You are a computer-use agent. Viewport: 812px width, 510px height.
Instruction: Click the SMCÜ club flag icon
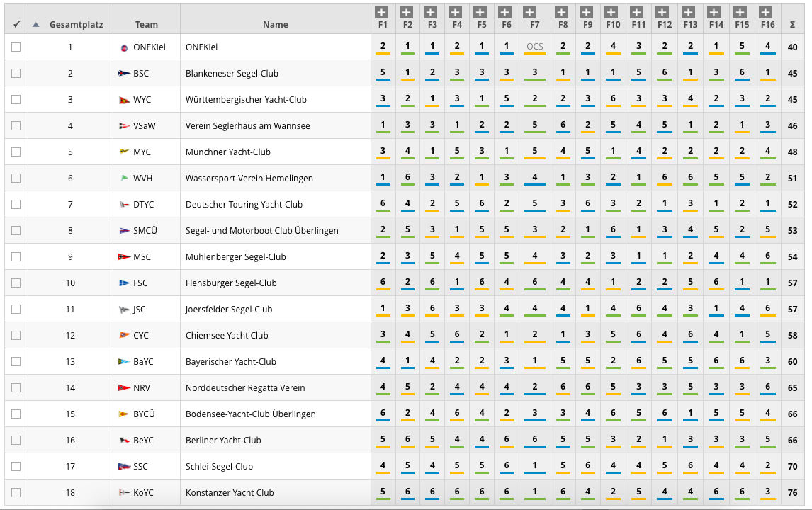point(125,231)
